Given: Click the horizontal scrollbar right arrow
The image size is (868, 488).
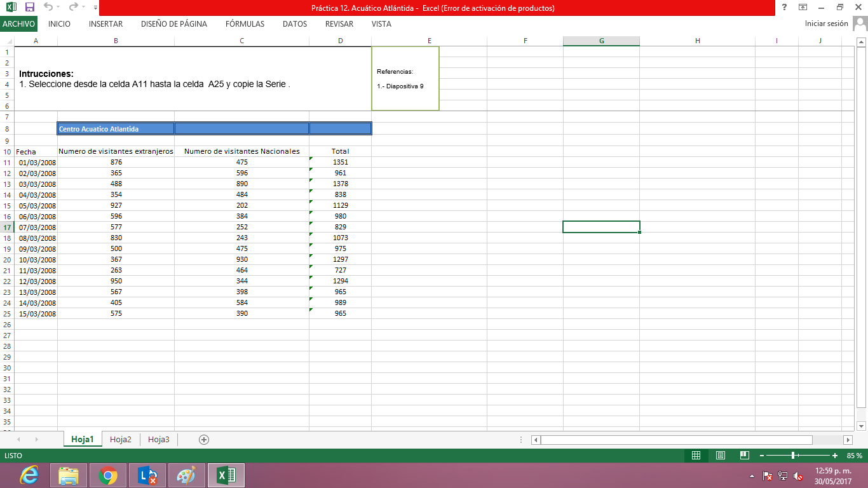Looking at the screenshot, I should click(848, 440).
